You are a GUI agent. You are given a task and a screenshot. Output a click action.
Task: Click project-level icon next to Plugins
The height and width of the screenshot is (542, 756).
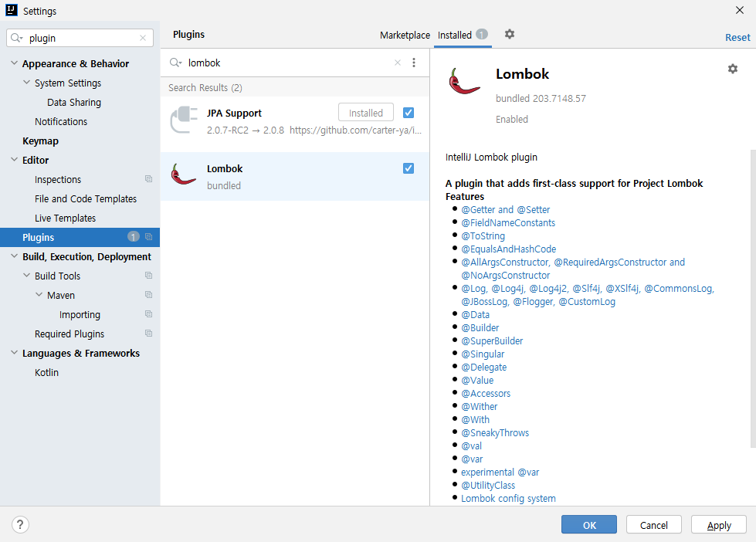tap(148, 237)
